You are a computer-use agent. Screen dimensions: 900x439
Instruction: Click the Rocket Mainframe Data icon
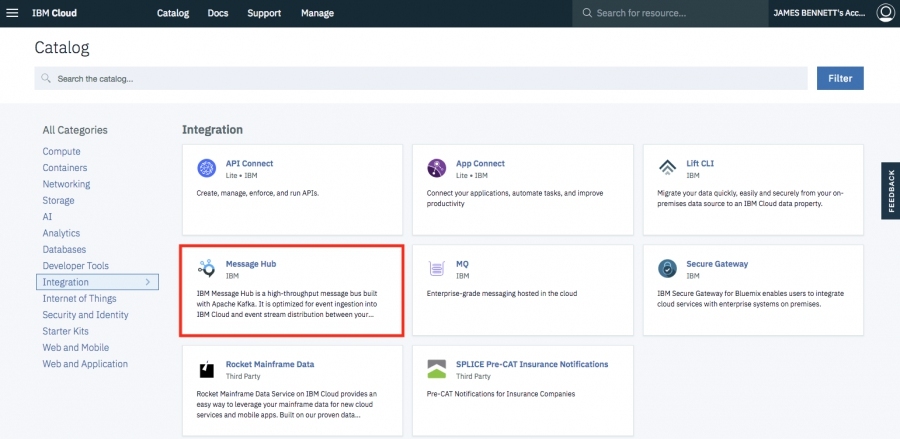click(x=206, y=369)
